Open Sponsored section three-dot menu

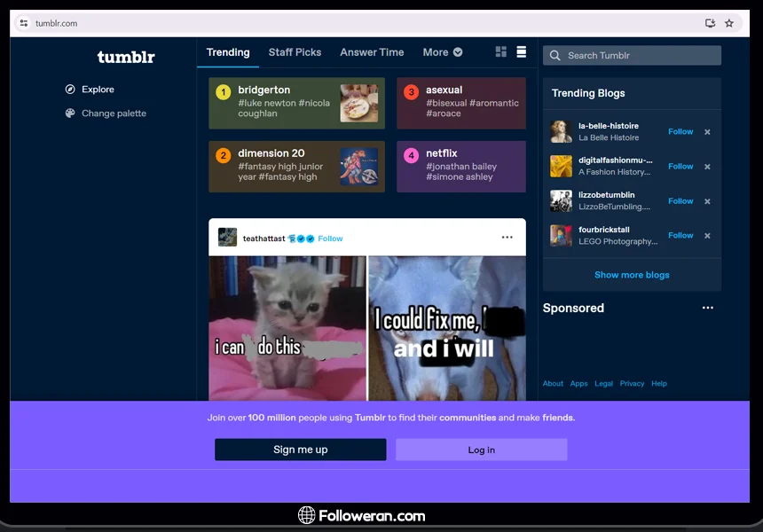tap(707, 309)
